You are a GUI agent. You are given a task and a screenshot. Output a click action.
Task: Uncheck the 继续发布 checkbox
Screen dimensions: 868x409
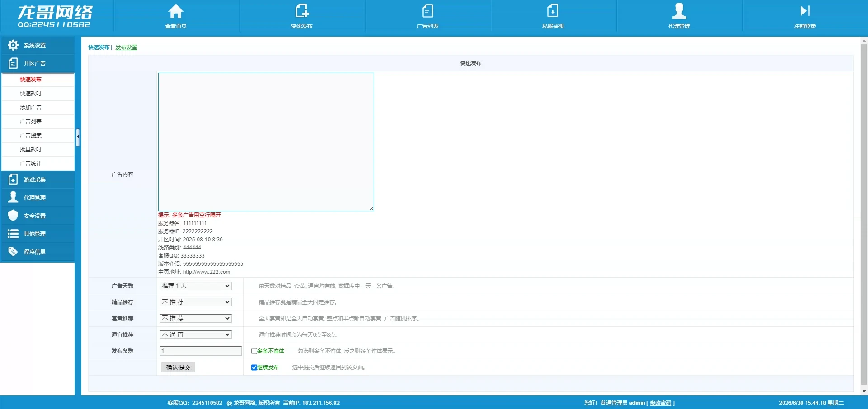click(x=254, y=367)
